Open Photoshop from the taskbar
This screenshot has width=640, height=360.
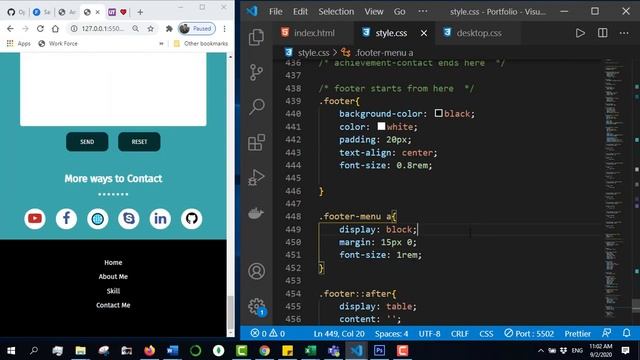click(379, 351)
